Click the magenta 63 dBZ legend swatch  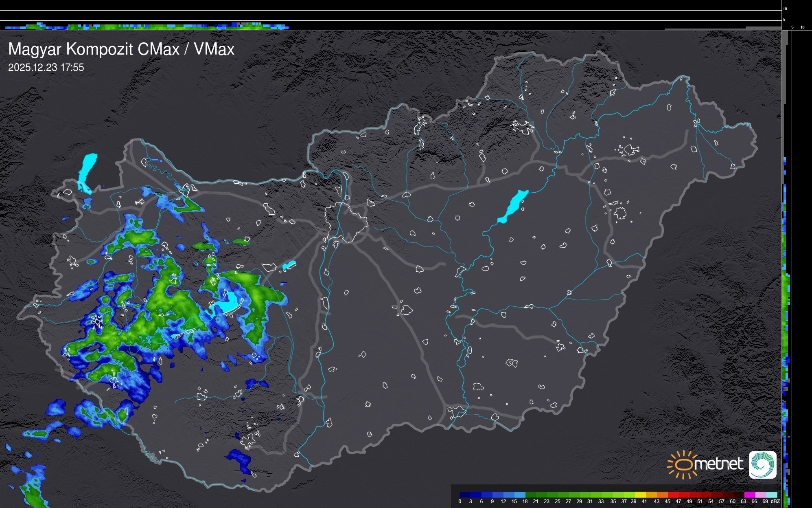[749, 495]
